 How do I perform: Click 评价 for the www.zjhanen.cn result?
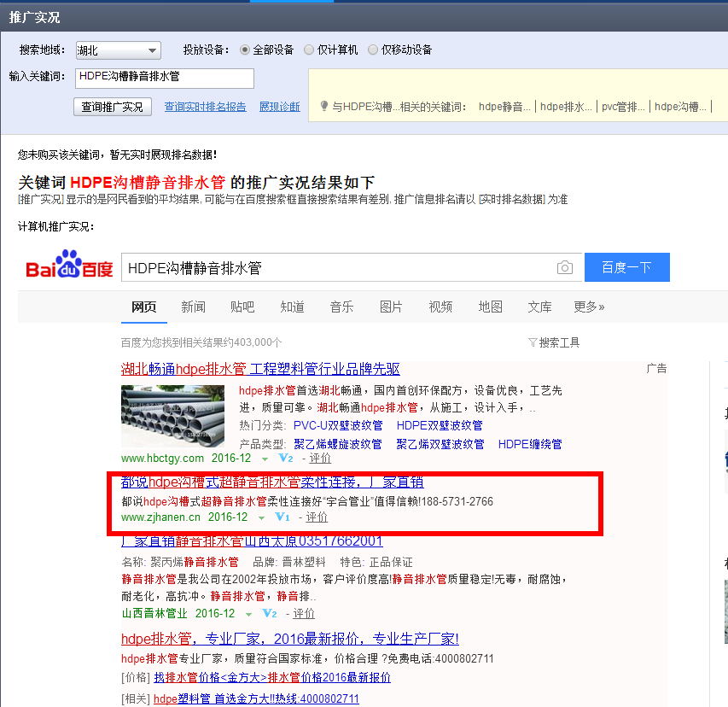[x=317, y=517]
